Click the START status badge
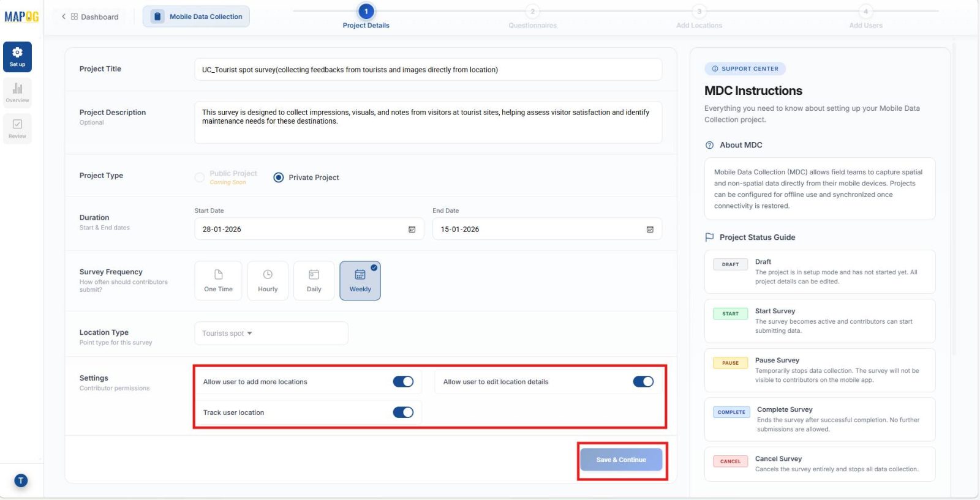 [x=730, y=313]
